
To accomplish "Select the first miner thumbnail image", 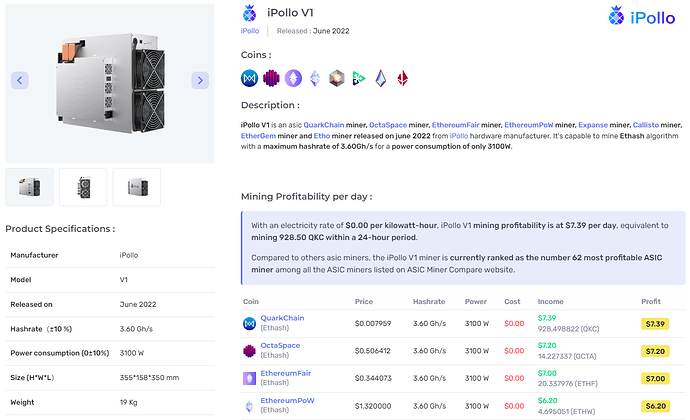I will 30,186.
